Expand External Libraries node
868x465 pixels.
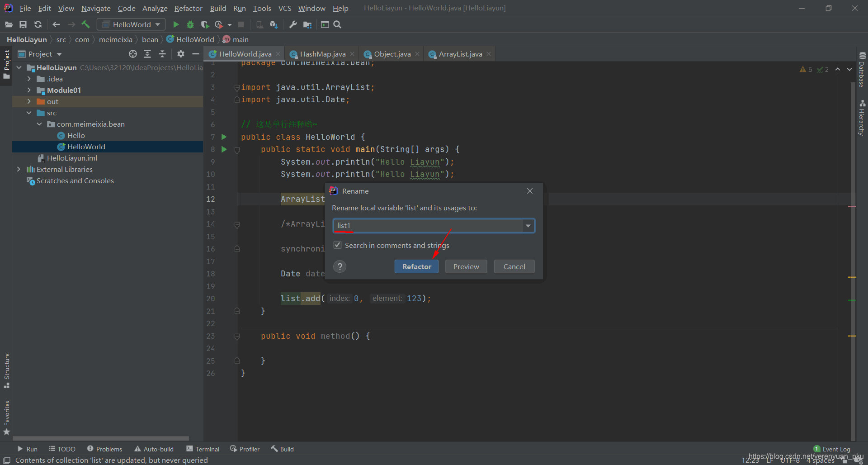[x=19, y=169]
